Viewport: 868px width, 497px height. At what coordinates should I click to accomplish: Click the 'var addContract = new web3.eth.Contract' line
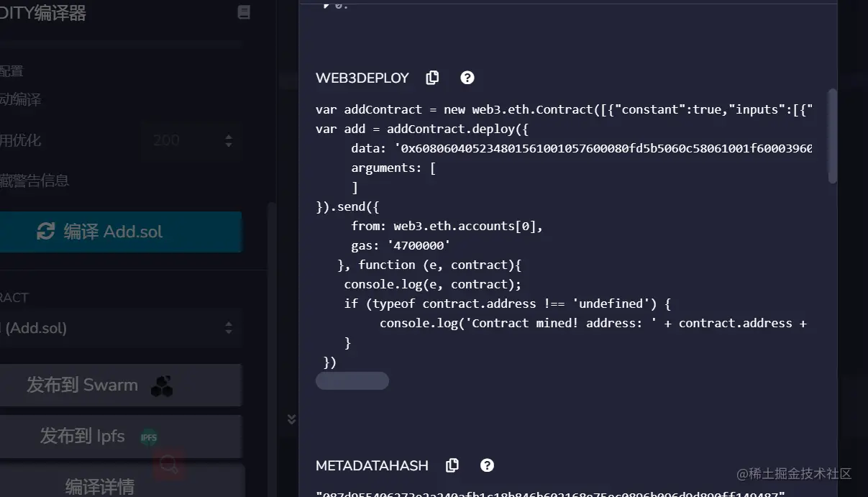click(564, 109)
